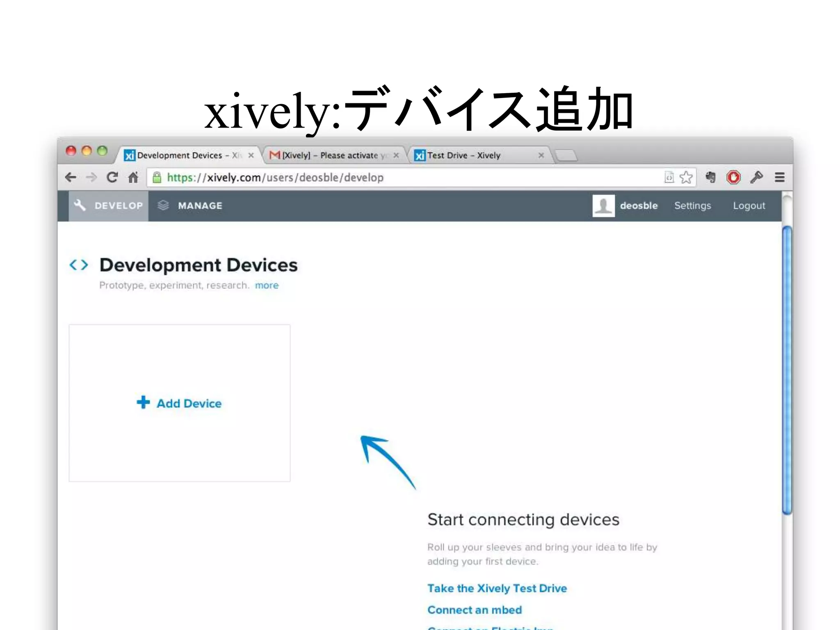Click the browser forward arrow
The height and width of the screenshot is (630, 840).
91,177
